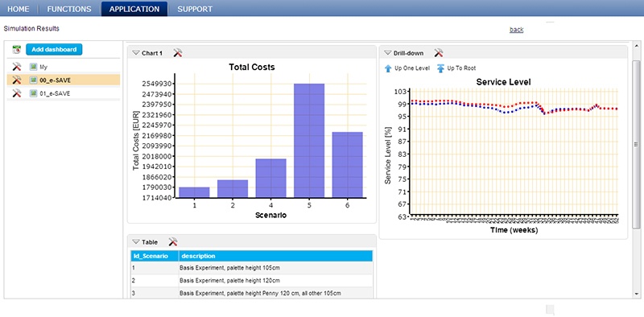Open the SUPPORT tab
The width and height of the screenshot is (644, 317).
click(195, 9)
